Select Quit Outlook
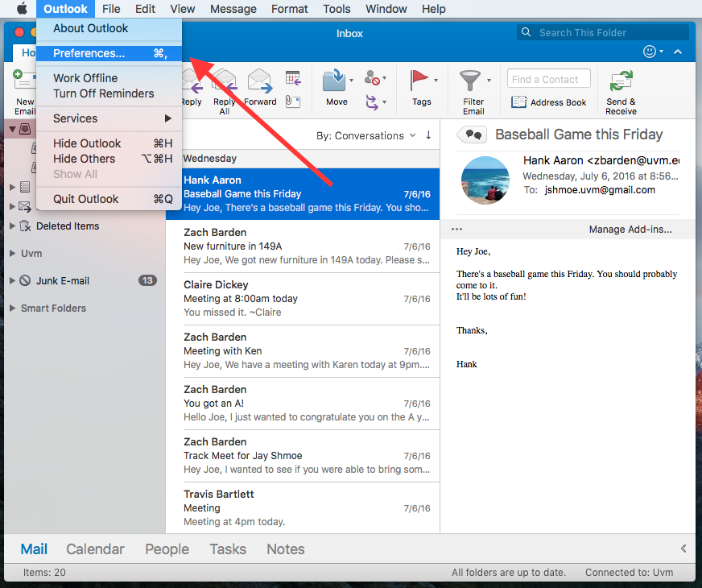 tap(109, 199)
